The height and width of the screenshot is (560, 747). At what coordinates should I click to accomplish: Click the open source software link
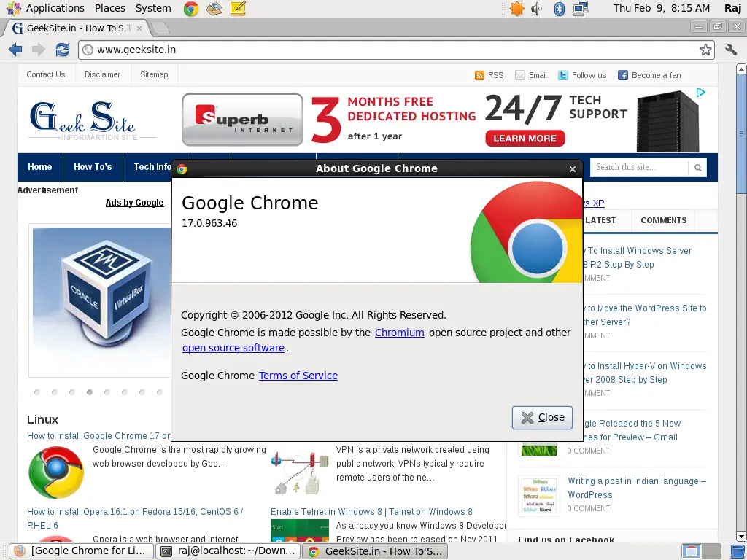233,348
